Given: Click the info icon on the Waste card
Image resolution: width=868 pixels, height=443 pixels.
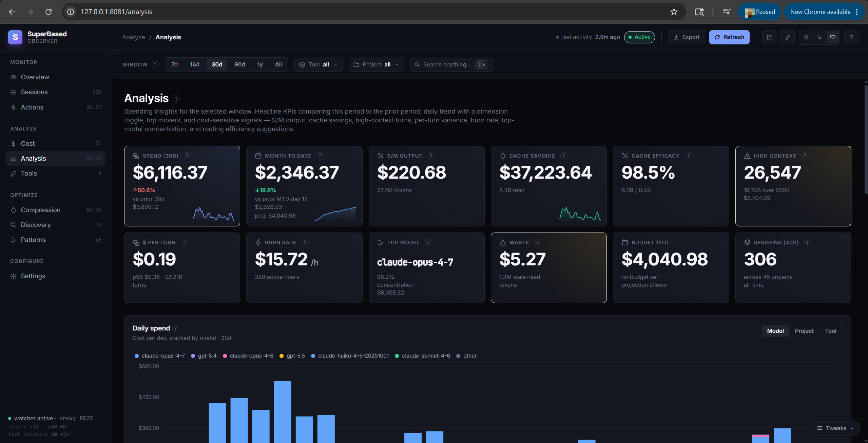Looking at the screenshot, I should 538,243.
